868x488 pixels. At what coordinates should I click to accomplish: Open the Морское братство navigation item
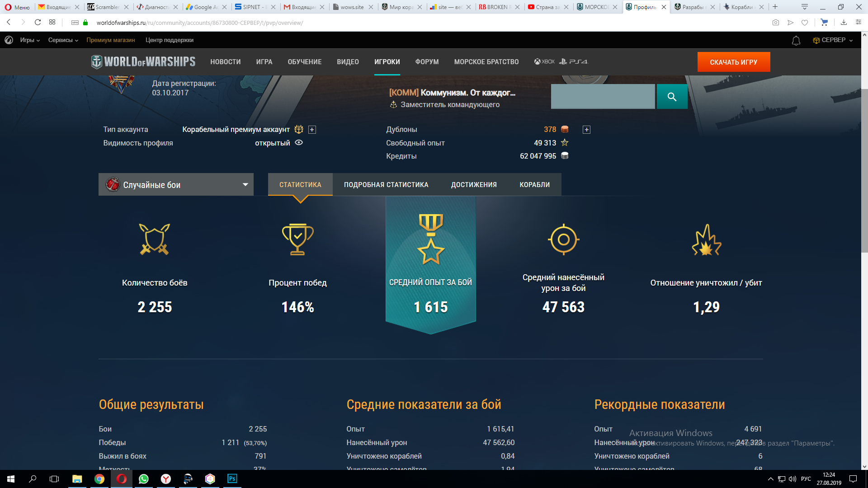486,62
